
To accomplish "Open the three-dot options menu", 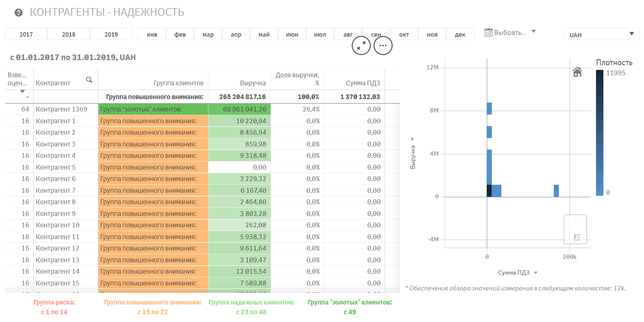I will (383, 46).
